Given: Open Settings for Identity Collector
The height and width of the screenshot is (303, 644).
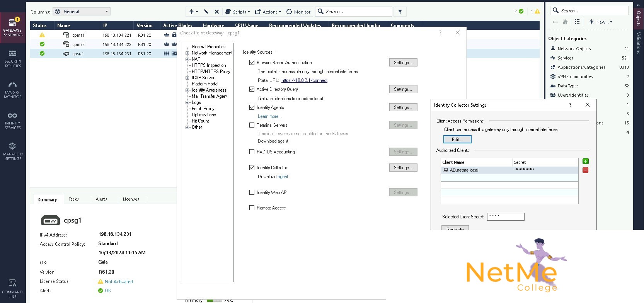Looking at the screenshot, I should (403, 168).
